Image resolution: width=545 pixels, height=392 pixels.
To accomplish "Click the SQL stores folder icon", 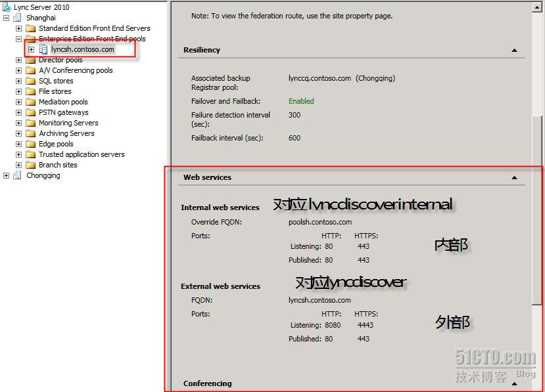I will (31, 81).
